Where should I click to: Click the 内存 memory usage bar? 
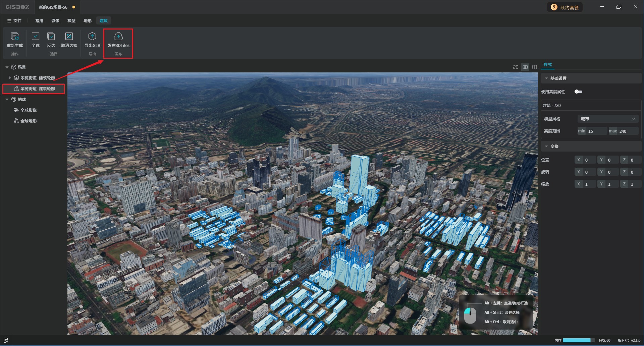[x=578, y=340]
